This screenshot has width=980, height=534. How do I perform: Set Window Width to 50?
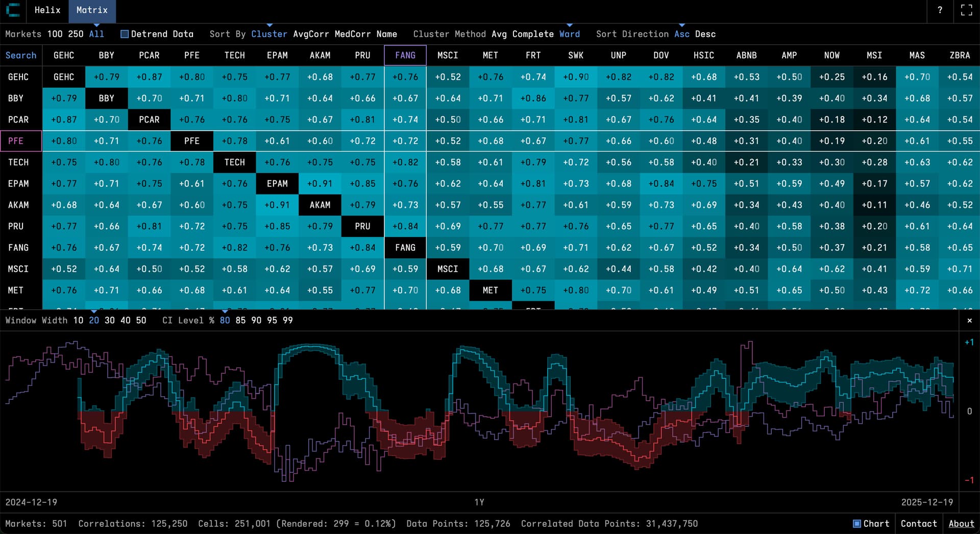pyautogui.click(x=141, y=321)
